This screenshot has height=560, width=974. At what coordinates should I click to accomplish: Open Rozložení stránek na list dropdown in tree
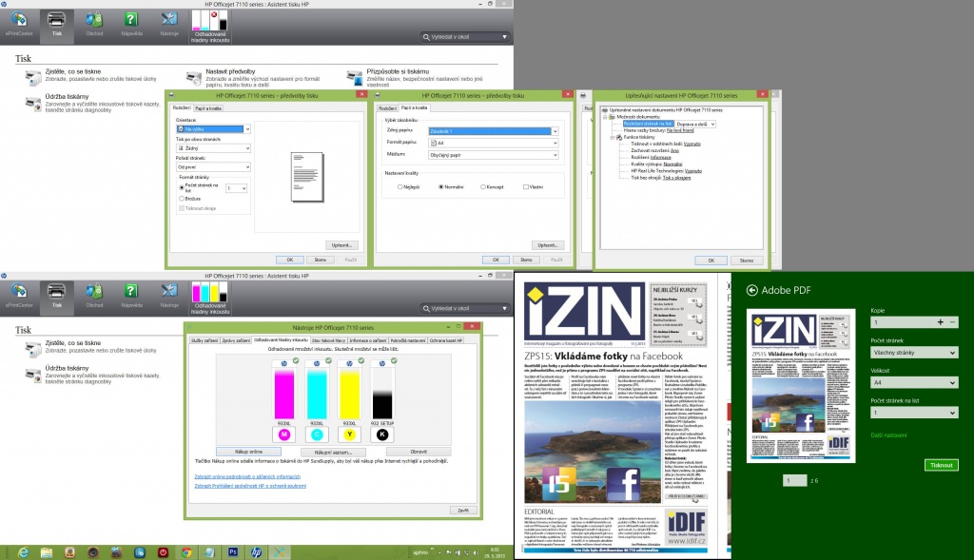click(x=695, y=125)
